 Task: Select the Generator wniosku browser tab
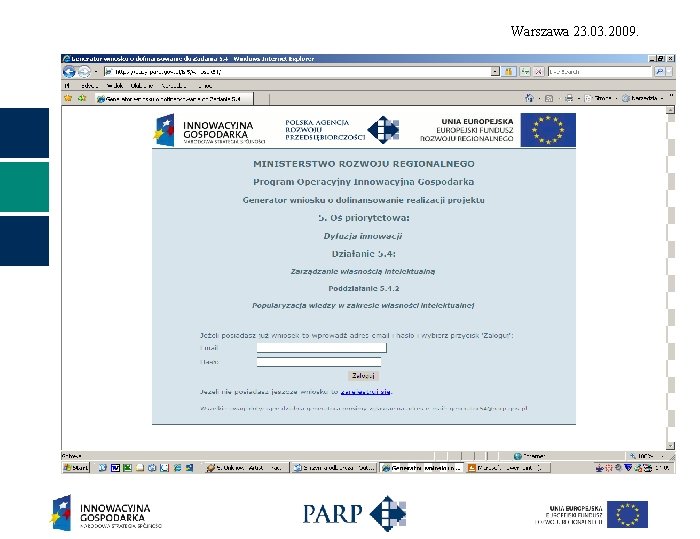(174, 99)
